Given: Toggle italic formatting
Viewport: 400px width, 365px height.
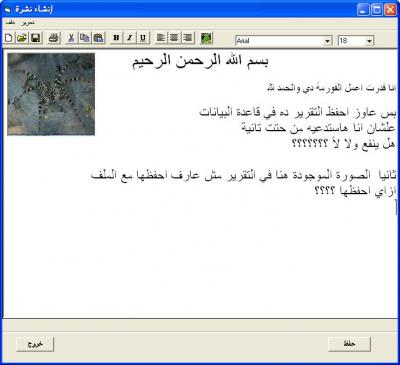Looking at the screenshot, I should point(130,38).
